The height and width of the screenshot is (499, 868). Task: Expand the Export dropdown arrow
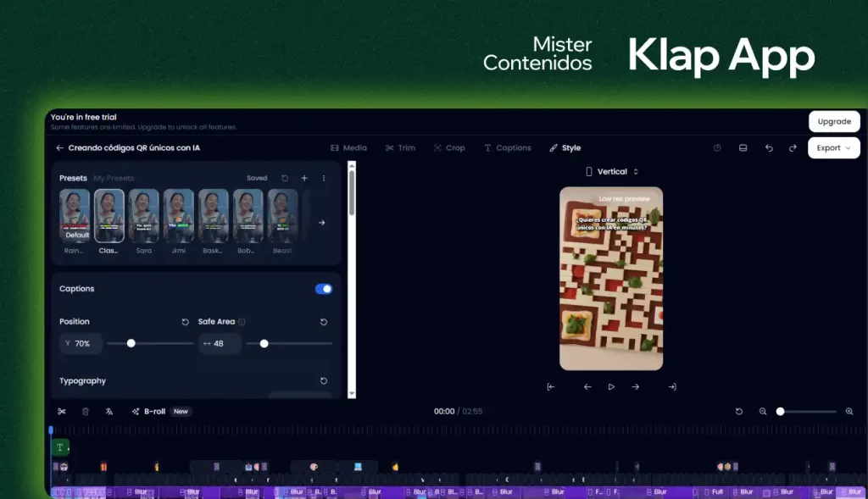[847, 147]
